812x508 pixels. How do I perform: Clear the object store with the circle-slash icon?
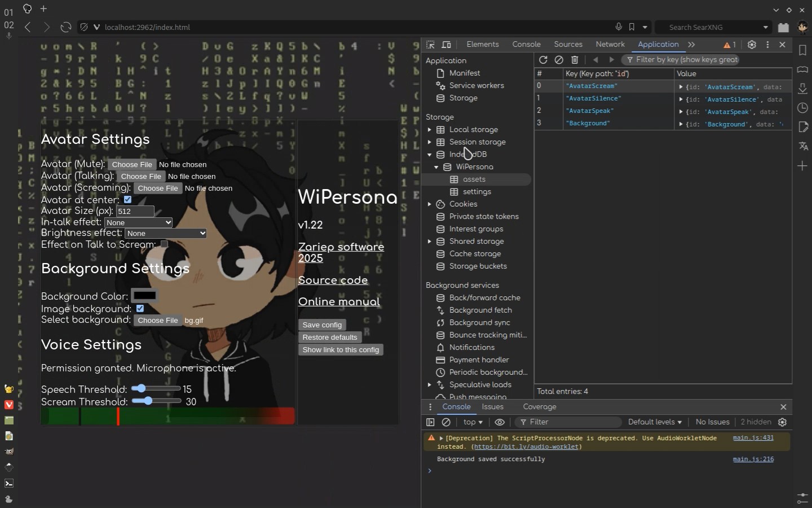pyautogui.click(x=559, y=60)
